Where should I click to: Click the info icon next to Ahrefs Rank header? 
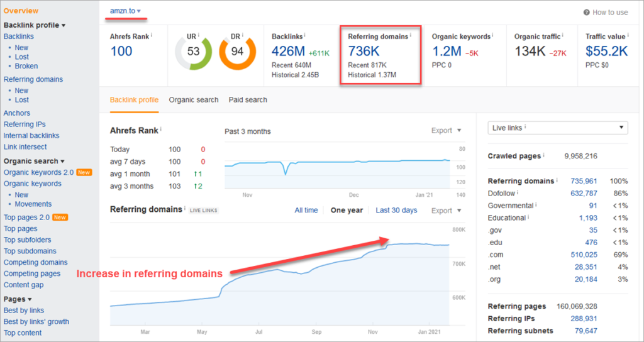click(x=152, y=36)
